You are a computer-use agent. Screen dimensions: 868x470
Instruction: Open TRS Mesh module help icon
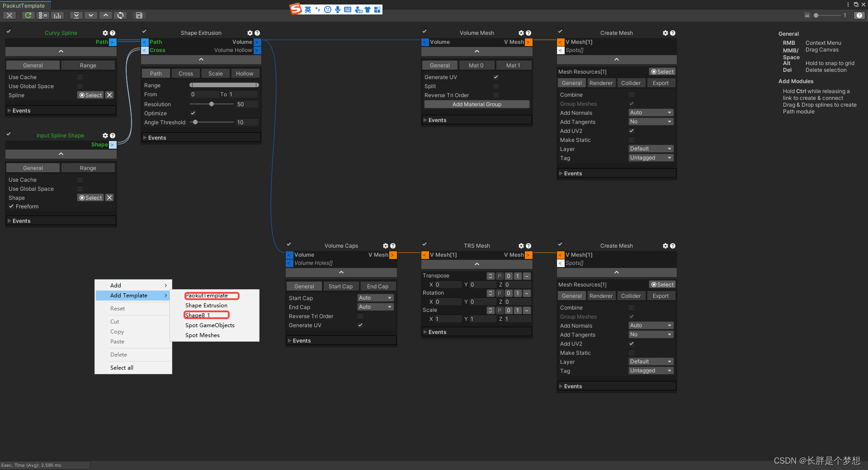point(528,246)
